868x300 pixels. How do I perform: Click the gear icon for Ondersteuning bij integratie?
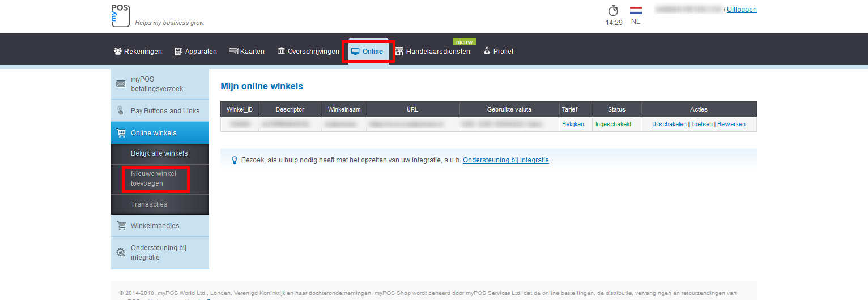point(121,252)
